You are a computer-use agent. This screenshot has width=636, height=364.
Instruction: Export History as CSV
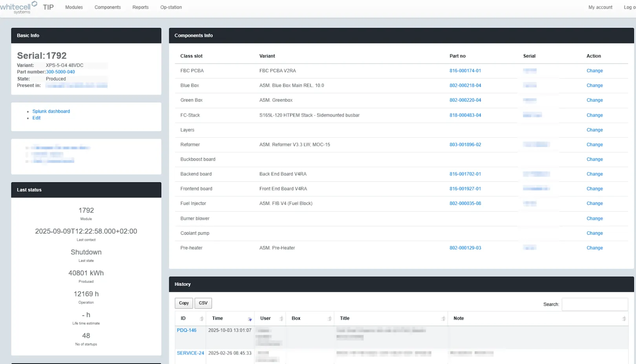[x=203, y=303]
